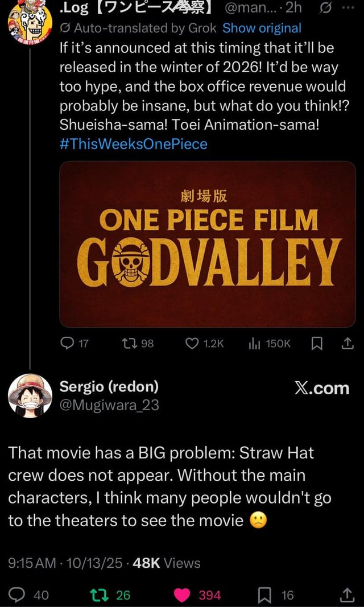Like the post with 1.2K likes
364x607 pixels.
(x=193, y=343)
